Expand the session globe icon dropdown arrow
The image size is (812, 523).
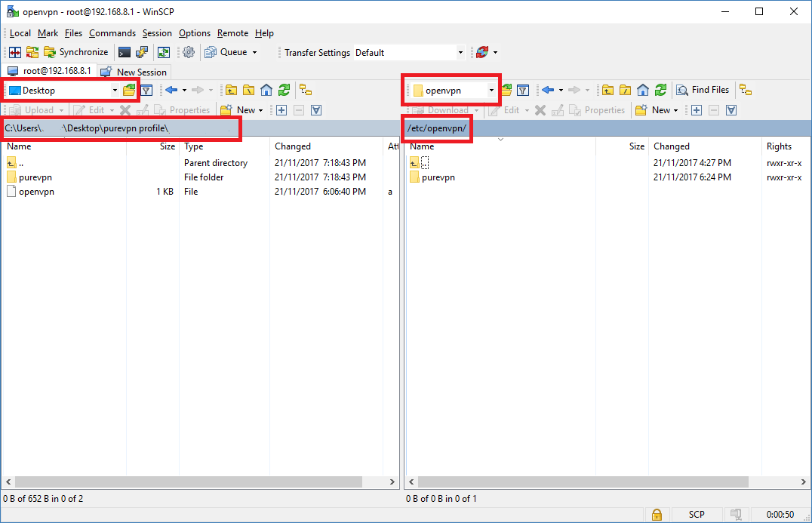click(496, 52)
